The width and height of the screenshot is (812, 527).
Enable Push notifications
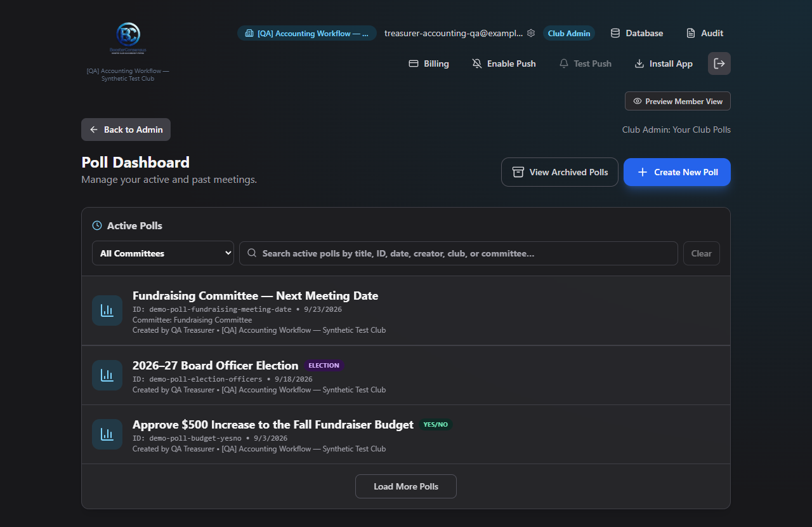click(x=504, y=63)
